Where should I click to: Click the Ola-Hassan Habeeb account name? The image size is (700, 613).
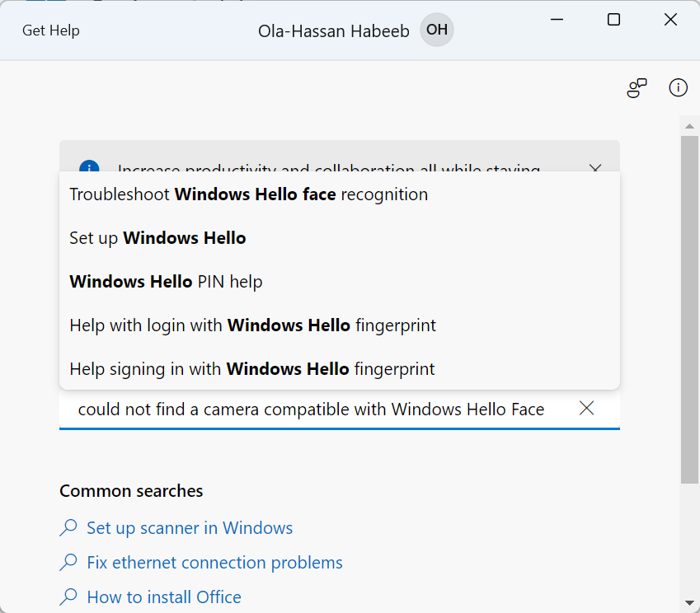click(x=333, y=30)
